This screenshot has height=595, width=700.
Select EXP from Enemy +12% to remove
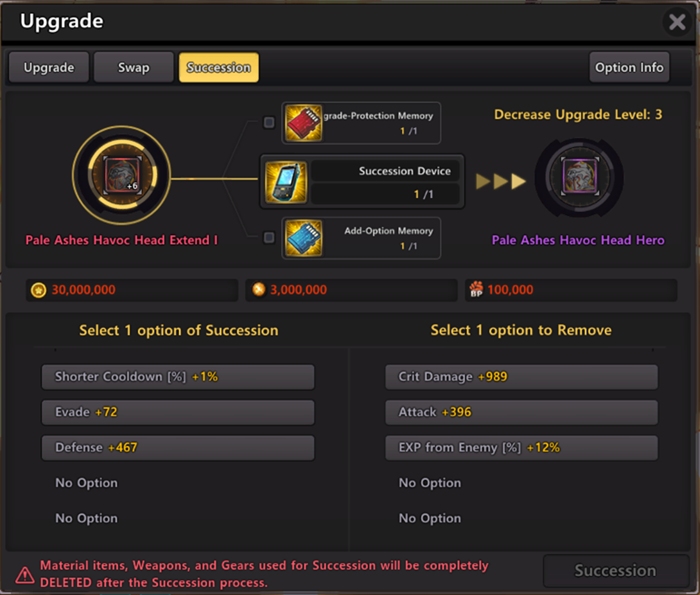pyautogui.click(x=521, y=448)
